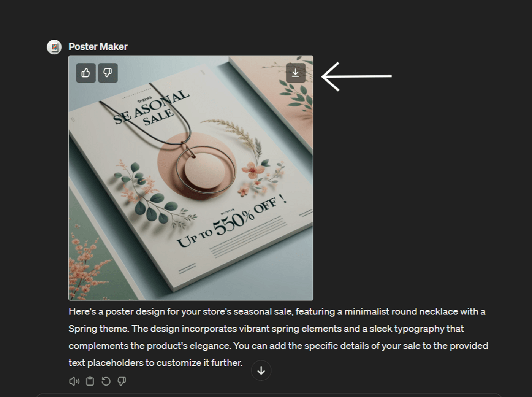Click the white arrow pointing at download
Viewport: 532px width, 397px height.
(356, 76)
